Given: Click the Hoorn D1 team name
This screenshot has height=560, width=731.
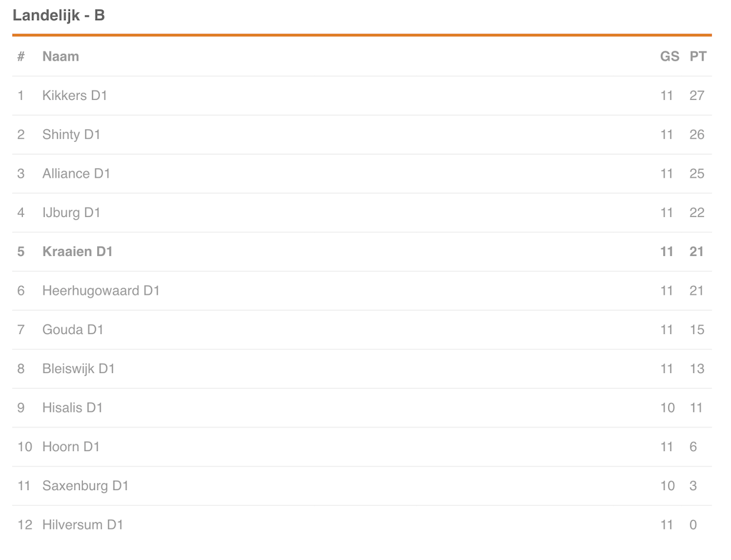Looking at the screenshot, I should point(71,447).
